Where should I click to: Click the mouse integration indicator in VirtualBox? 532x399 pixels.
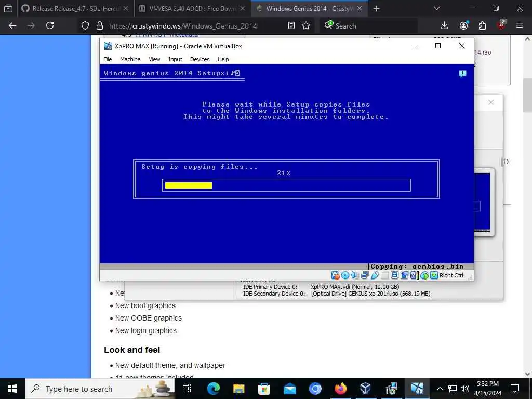[425, 275]
